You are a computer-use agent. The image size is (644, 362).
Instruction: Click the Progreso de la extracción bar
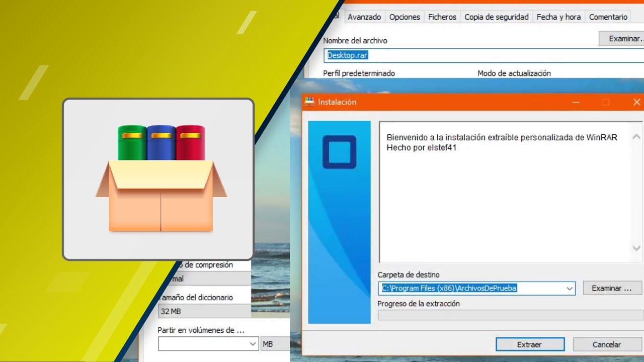coord(511,315)
